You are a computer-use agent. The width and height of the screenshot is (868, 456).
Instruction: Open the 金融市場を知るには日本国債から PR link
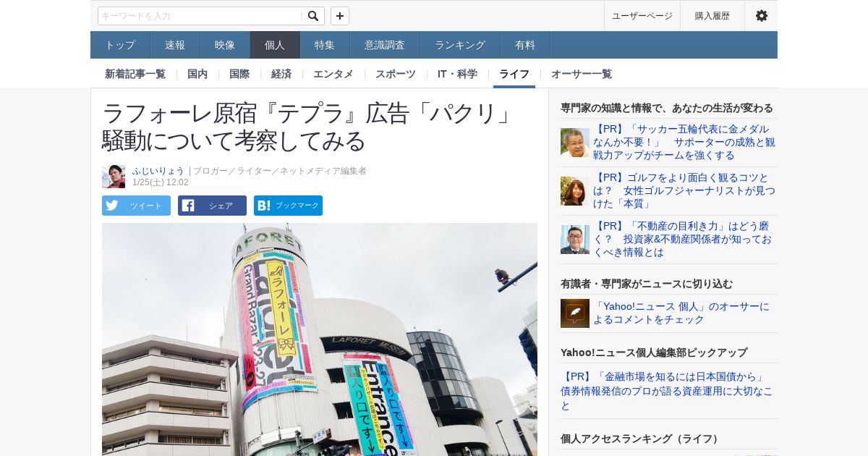(667, 391)
